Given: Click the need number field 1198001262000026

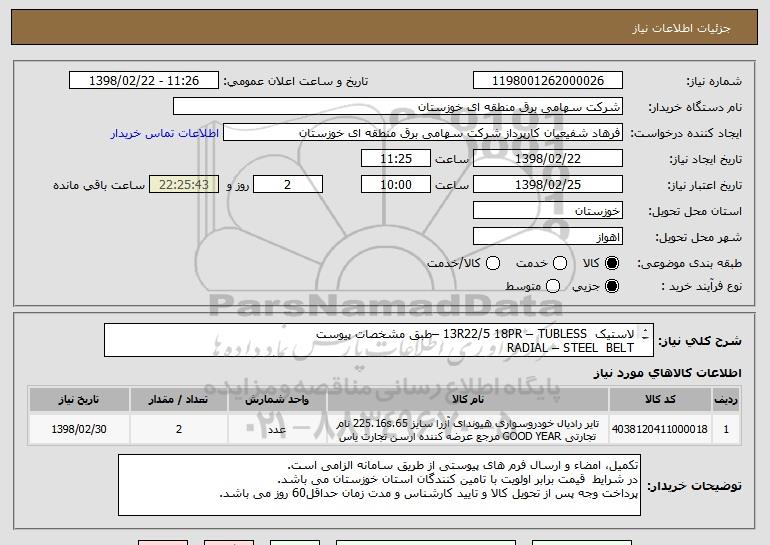Looking at the screenshot, I should [x=546, y=81].
